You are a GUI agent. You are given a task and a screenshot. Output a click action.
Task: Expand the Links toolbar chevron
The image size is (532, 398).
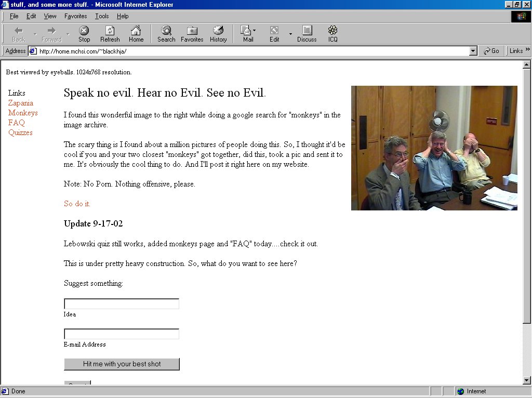[x=527, y=50]
